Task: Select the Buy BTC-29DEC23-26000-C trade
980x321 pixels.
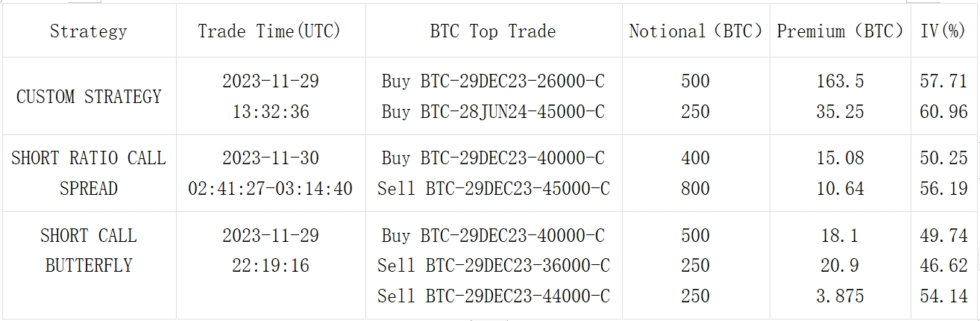Action: click(x=493, y=81)
